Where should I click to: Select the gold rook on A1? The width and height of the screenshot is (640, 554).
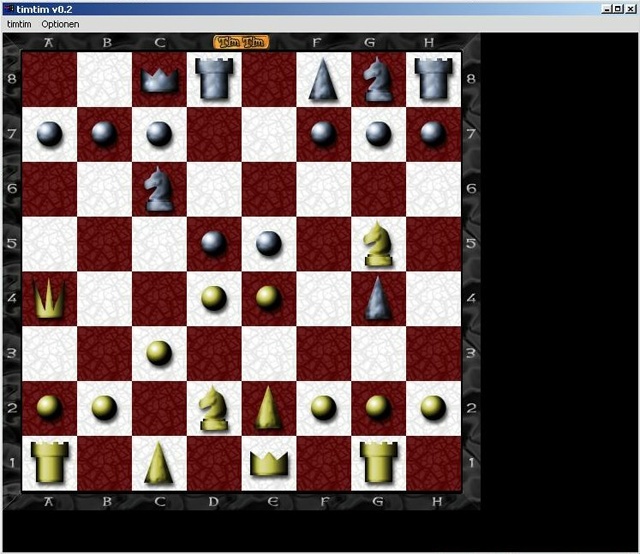pyautogui.click(x=49, y=463)
